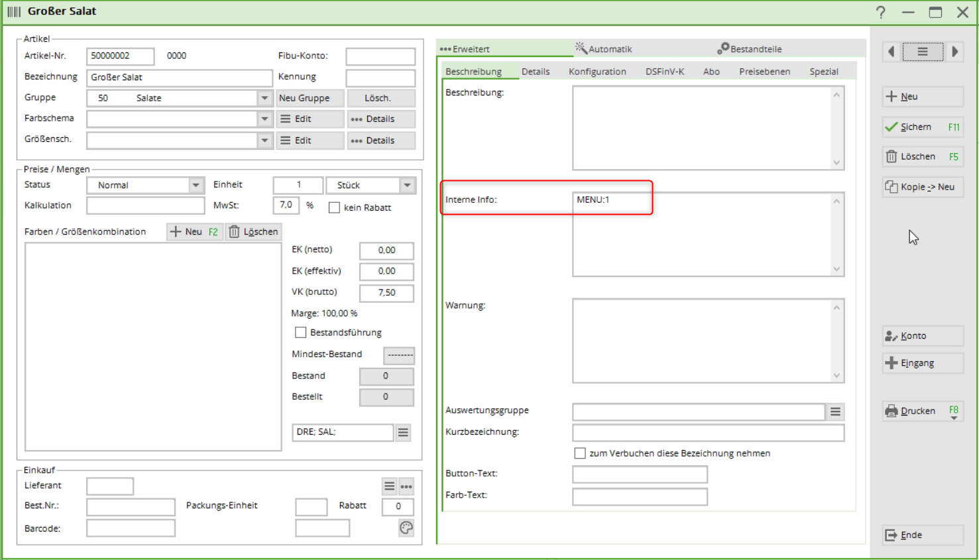Click the list icon next to DRE; SAL;

[x=403, y=433]
